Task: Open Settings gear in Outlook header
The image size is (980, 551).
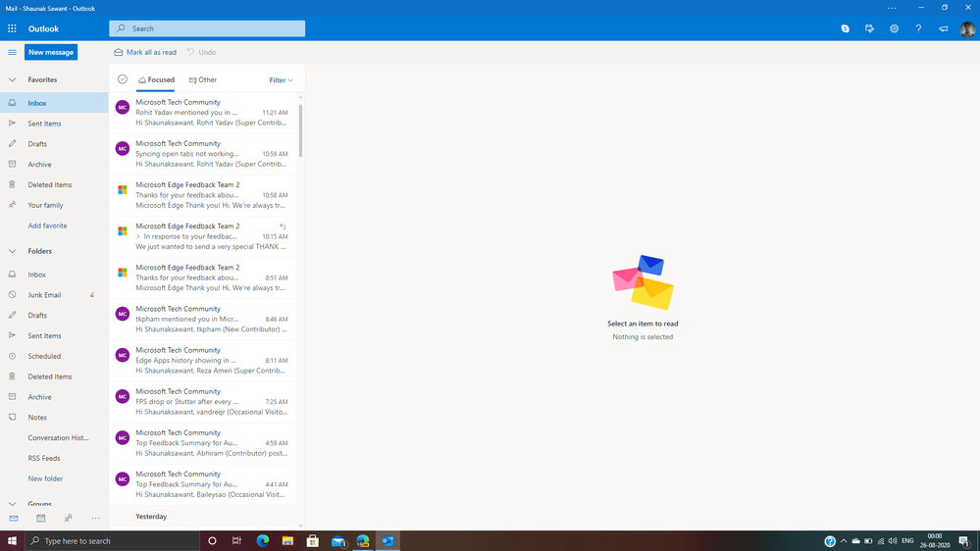Action: point(894,28)
